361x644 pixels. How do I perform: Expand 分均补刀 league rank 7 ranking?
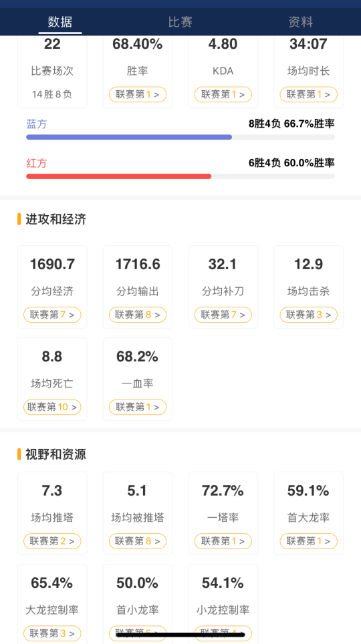223,315
